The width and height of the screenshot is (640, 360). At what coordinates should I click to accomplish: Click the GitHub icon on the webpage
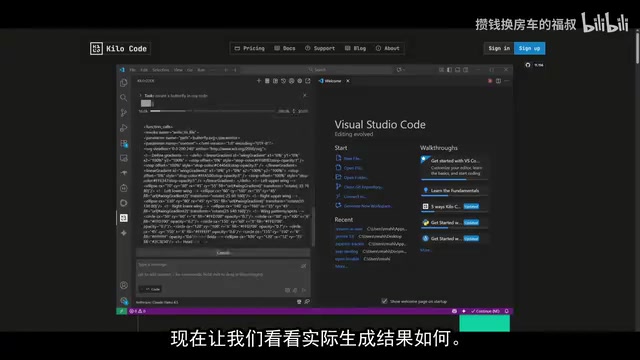(x=528, y=65)
